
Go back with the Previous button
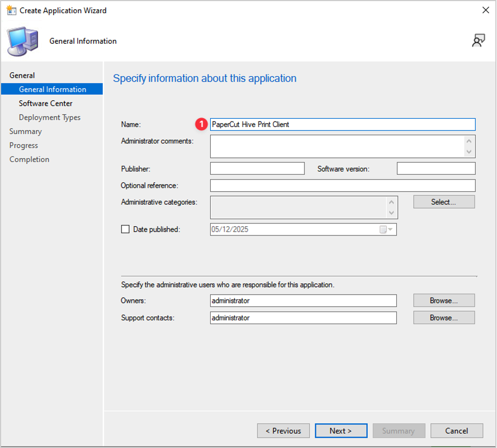click(284, 430)
